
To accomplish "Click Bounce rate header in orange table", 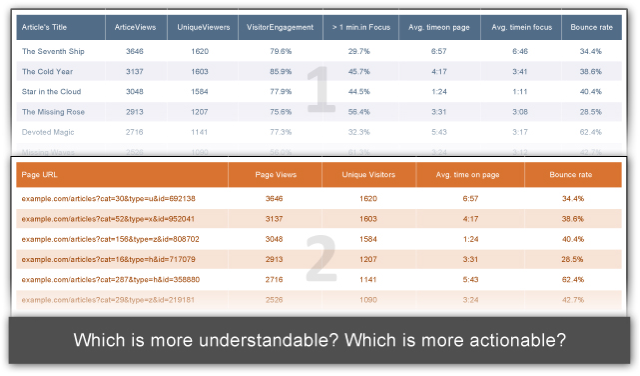I will tap(571, 175).
